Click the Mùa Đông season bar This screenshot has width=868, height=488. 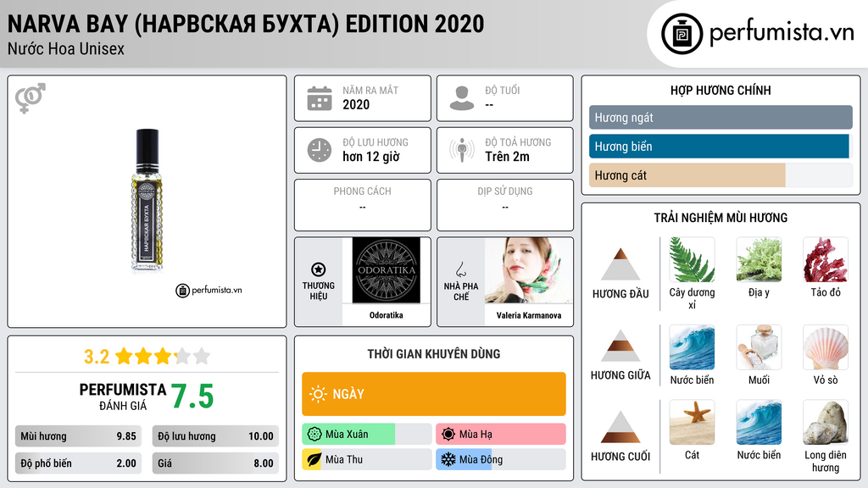coord(500,459)
